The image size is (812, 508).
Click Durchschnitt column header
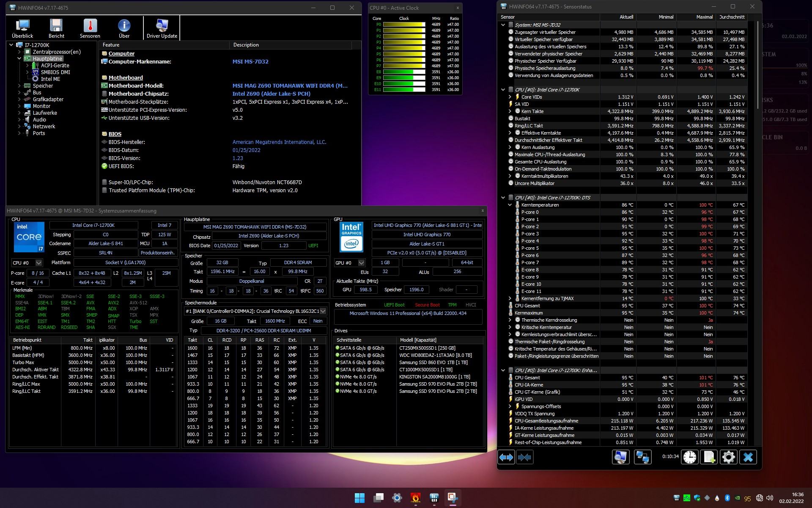[x=732, y=17]
